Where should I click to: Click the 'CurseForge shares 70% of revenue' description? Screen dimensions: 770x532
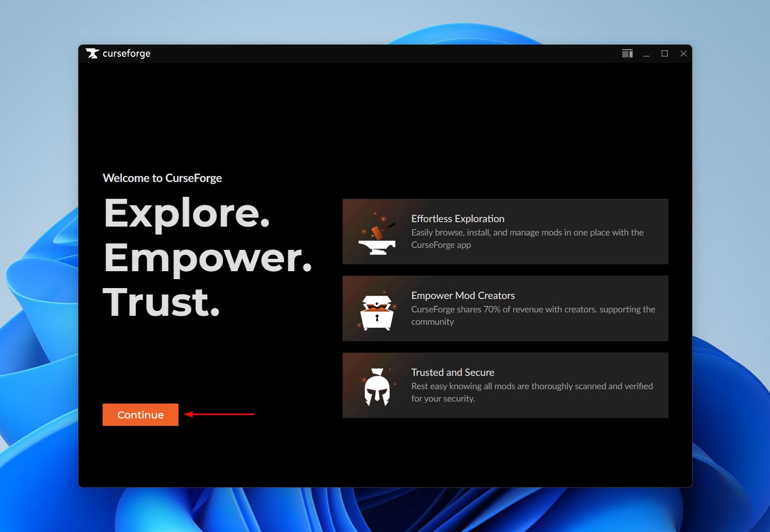[533, 315]
